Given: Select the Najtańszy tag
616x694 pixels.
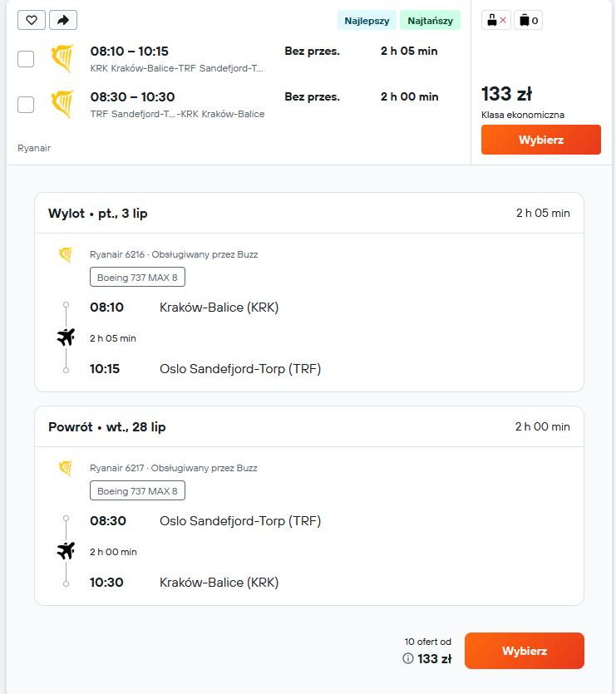Looking at the screenshot, I should point(430,21).
